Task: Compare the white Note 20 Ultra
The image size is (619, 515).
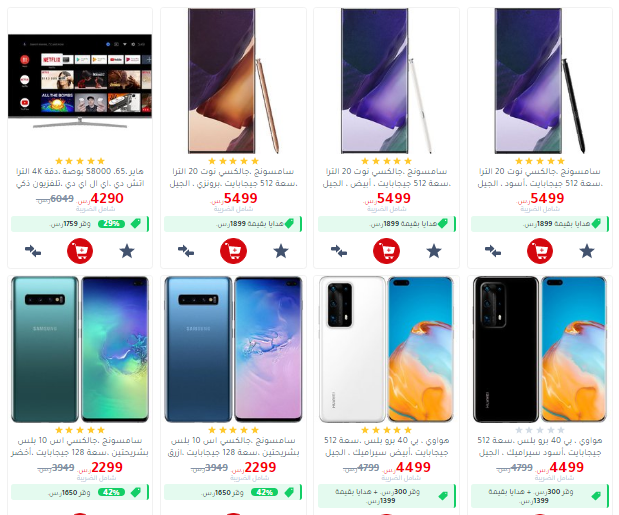Action: click(339, 251)
